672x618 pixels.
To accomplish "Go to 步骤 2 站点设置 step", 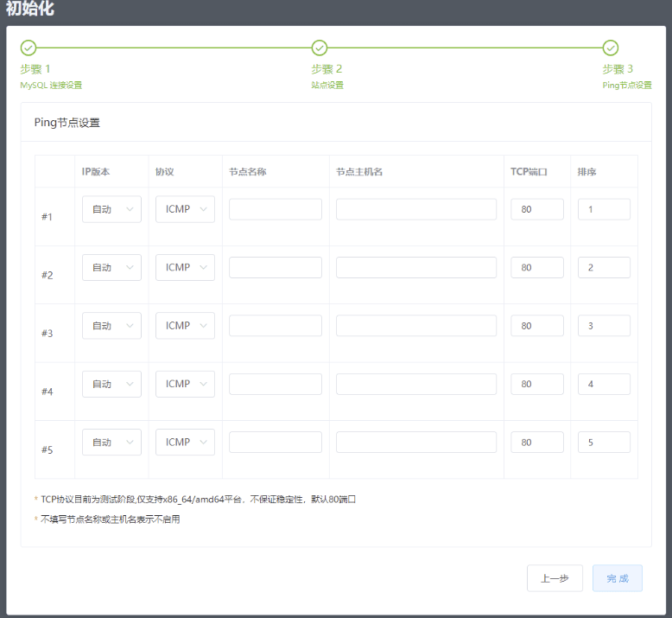I will tap(327, 76).
